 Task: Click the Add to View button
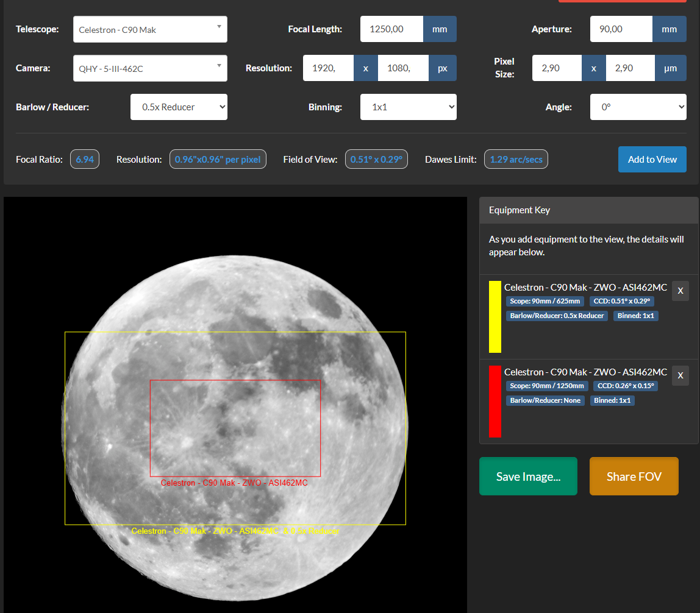click(x=652, y=159)
